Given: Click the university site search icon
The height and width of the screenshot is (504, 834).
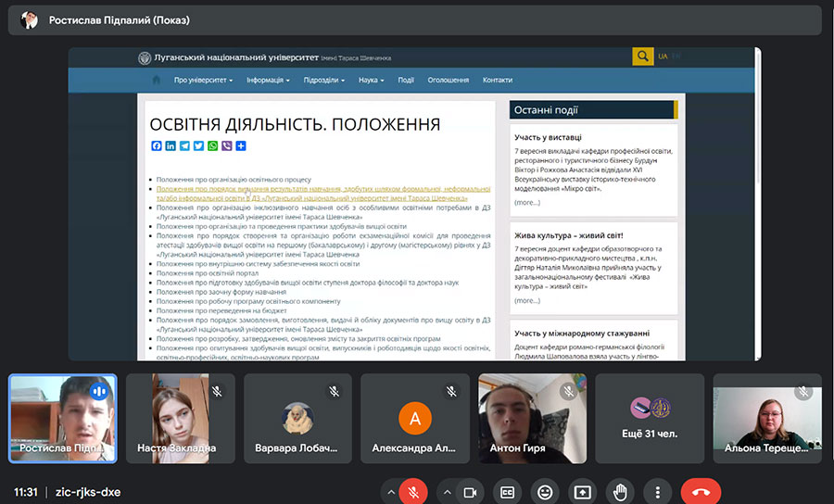Looking at the screenshot, I should [642, 57].
